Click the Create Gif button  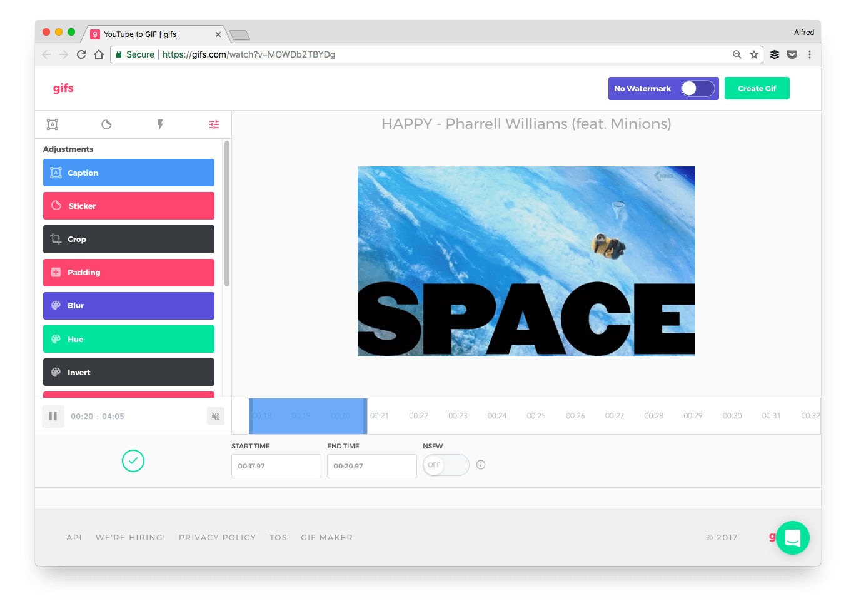[757, 88]
